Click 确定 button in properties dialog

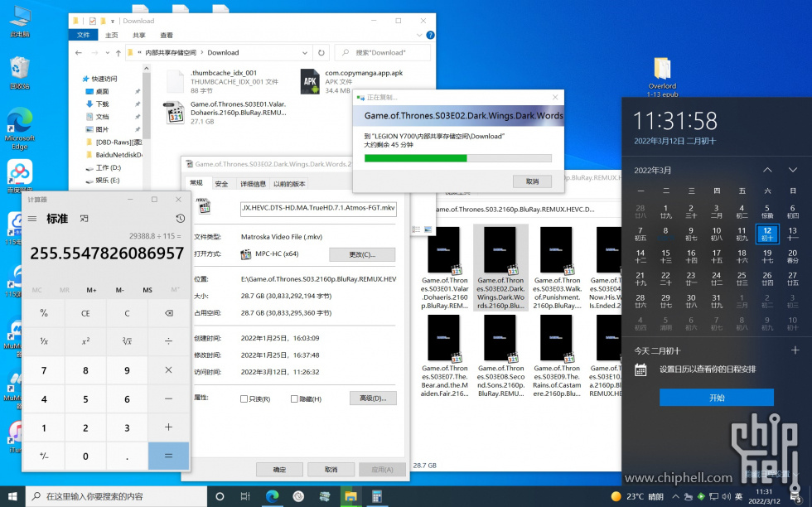point(280,469)
